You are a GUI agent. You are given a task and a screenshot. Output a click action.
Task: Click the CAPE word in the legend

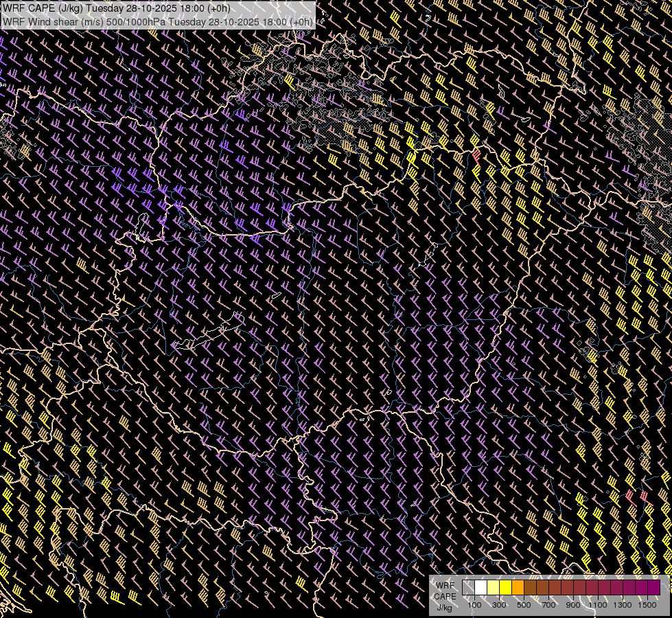tap(445, 597)
